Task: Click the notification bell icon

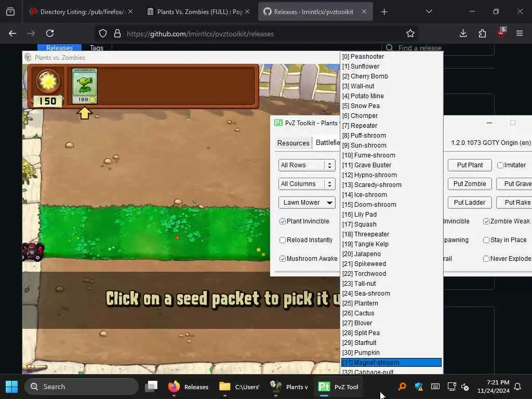Action: [517, 387]
